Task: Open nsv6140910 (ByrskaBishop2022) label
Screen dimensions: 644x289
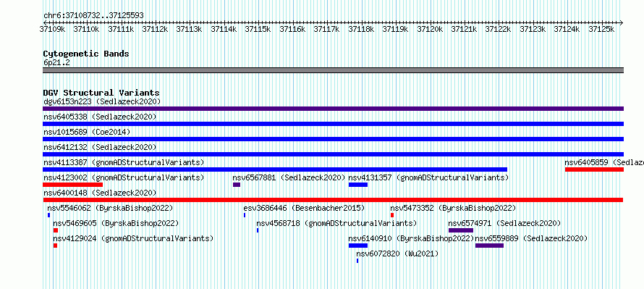Action: 412,238
